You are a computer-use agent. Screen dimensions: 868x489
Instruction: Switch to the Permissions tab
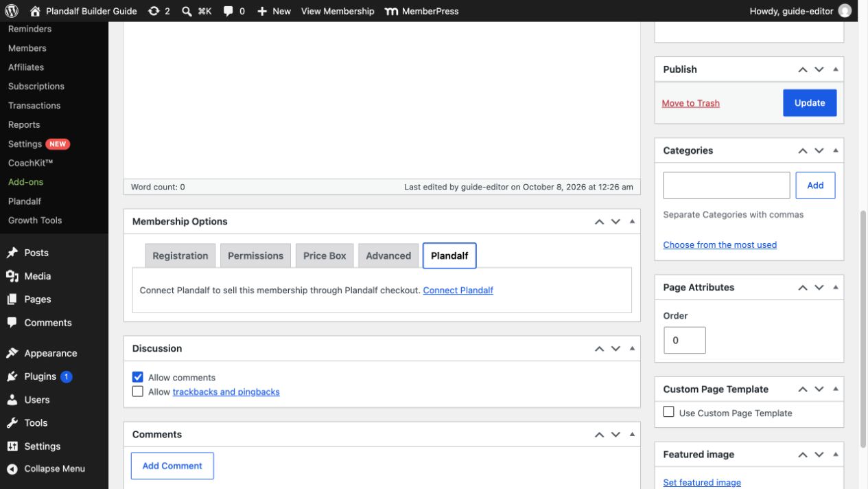click(x=255, y=255)
